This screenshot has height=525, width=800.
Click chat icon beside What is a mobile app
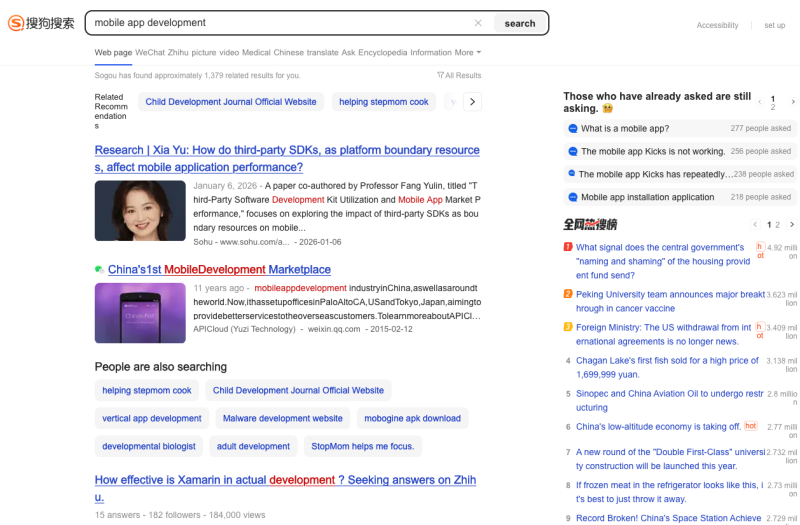pyautogui.click(x=573, y=129)
